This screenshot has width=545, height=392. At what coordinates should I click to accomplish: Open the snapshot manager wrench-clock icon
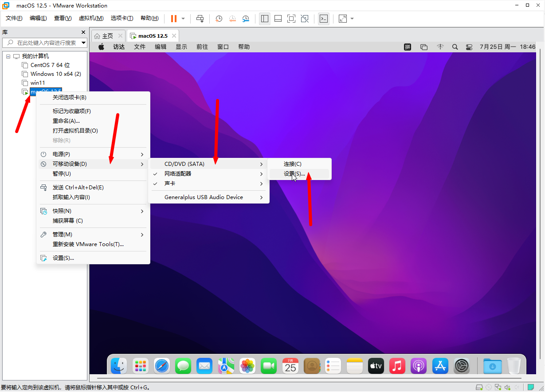pyautogui.click(x=246, y=19)
